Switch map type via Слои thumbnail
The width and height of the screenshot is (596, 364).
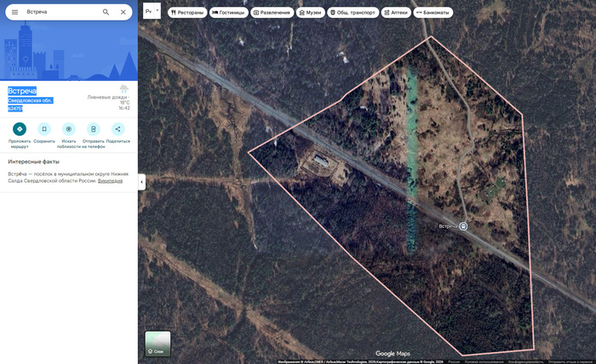click(x=158, y=344)
